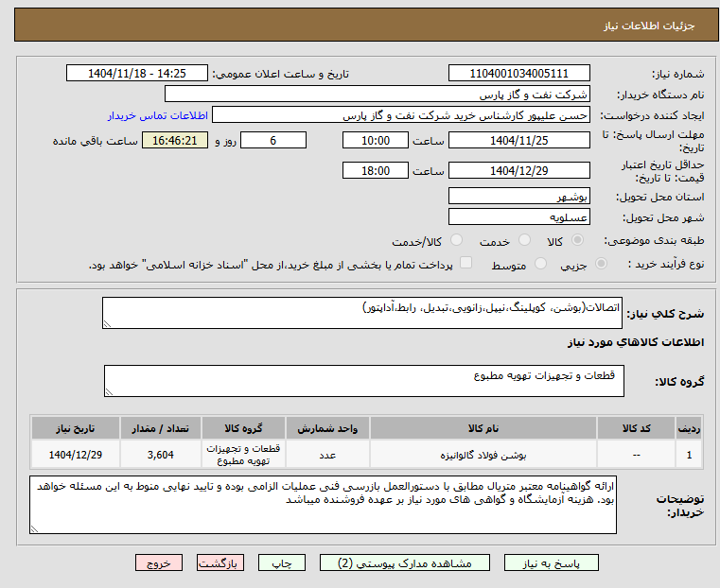Click the شماره نیاز number field
Viewport: 720px width, 588px height.
coord(518,74)
